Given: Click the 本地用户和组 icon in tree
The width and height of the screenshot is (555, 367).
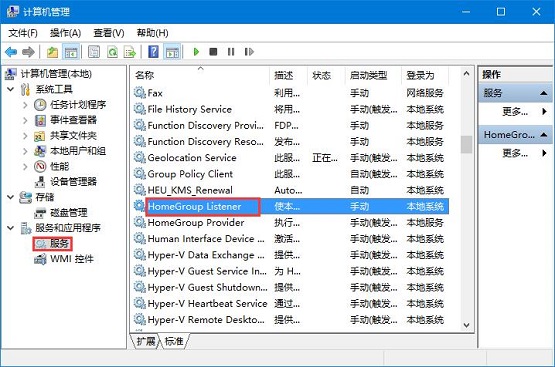Looking at the screenshot, I should pos(40,151).
